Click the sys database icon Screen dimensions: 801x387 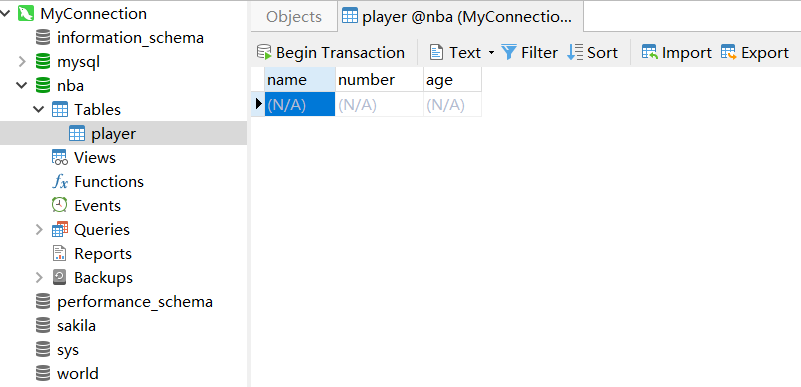(43, 350)
